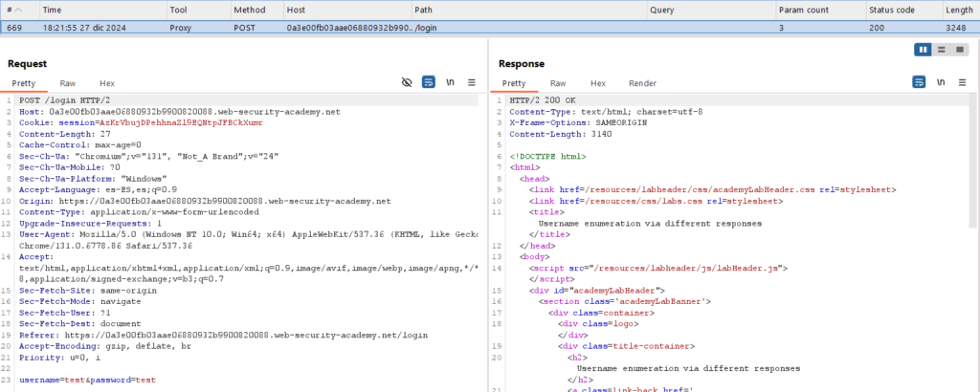The height and width of the screenshot is (392, 980).
Task: Click Accept-Language es-ES header line
Action: [x=99, y=189]
